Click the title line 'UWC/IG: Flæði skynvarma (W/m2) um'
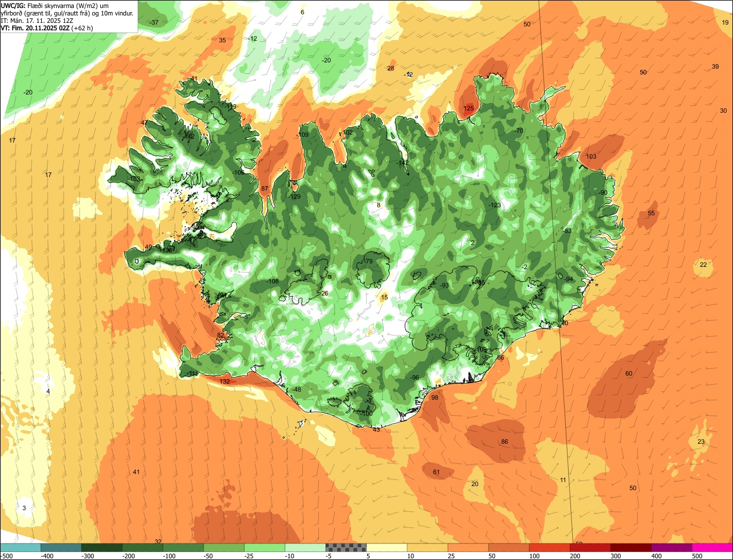Viewport: 733px width, 560px height. (54, 5)
